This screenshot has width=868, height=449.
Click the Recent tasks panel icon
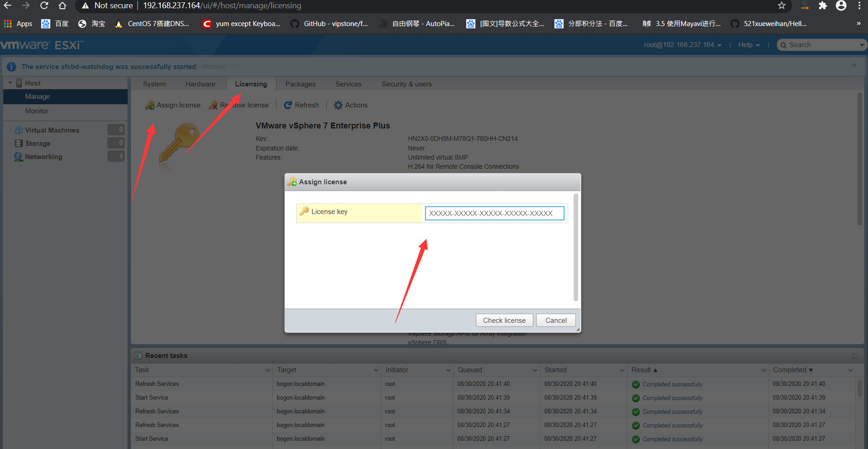click(x=138, y=355)
